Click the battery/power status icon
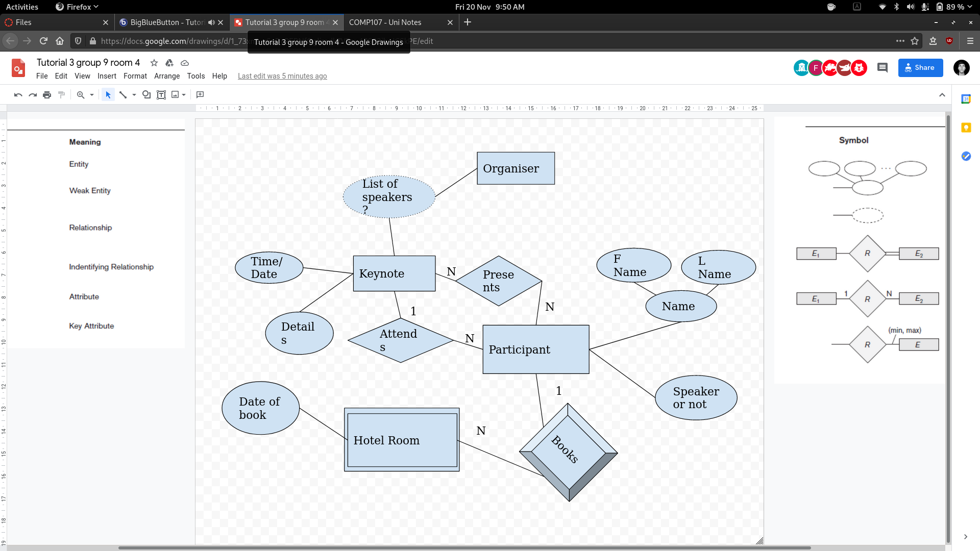 938,7
